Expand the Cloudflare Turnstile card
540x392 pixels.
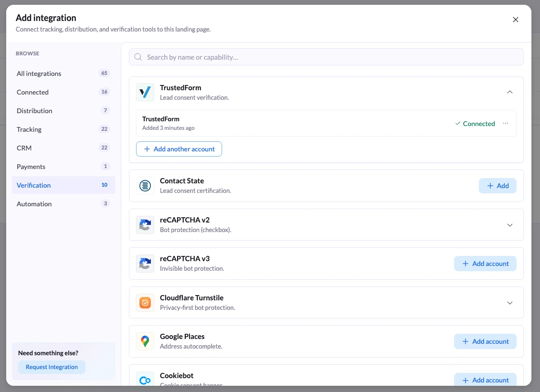(x=510, y=303)
